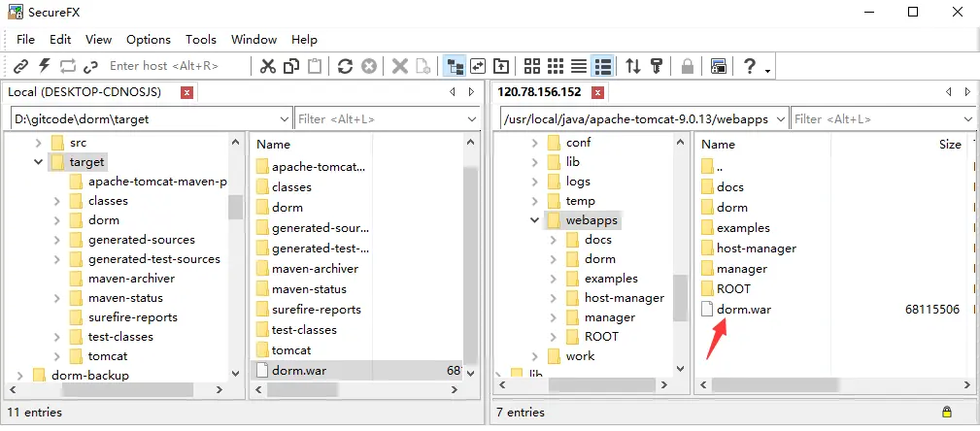Select the Local (DESKTOP-CDNOSJS) tab
This screenshot has width=980, height=431.
tap(84, 92)
